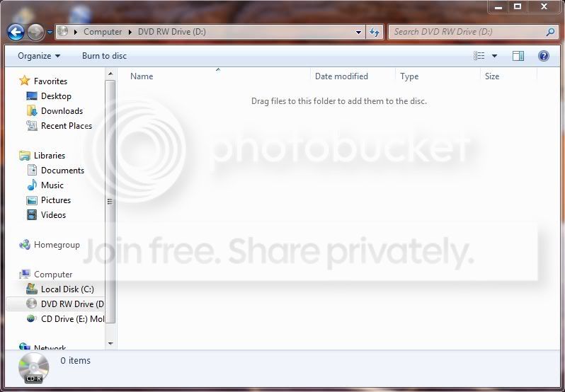Viewport: 565px width, 392px height.
Task: Click the CD Drive (E:) globe icon
Action: tap(32, 318)
